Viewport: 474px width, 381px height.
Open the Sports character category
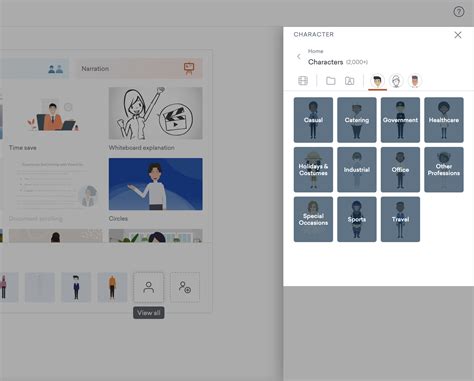click(357, 219)
